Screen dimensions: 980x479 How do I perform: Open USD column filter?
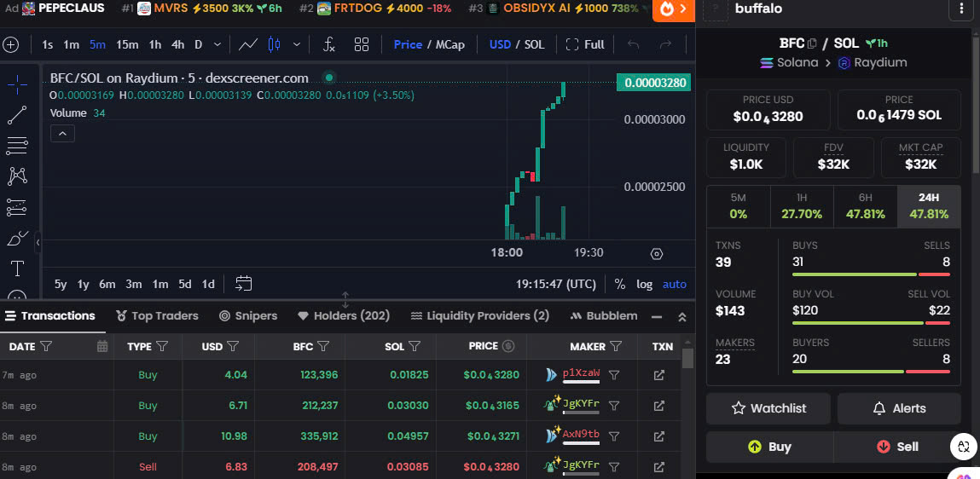pos(233,346)
